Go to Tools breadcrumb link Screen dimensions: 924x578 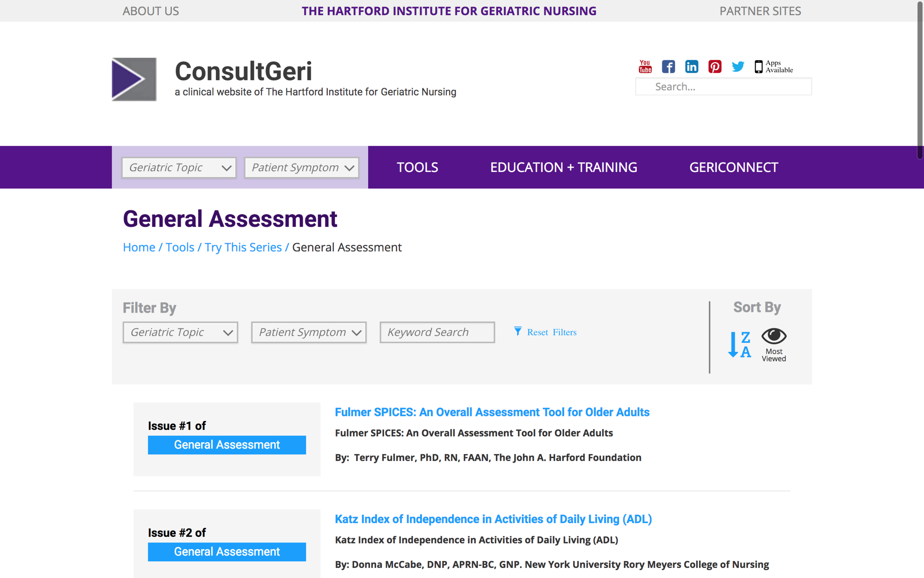(x=180, y=247)
